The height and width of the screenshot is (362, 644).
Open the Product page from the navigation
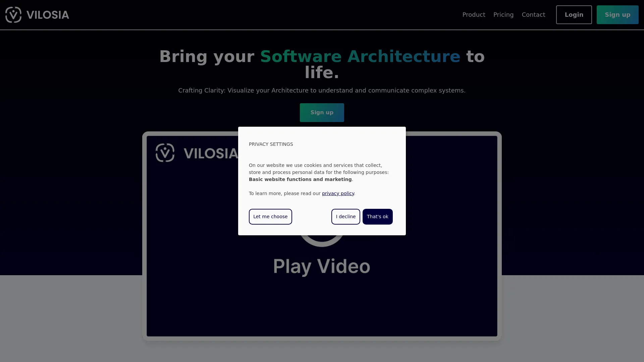pos(474,15)
